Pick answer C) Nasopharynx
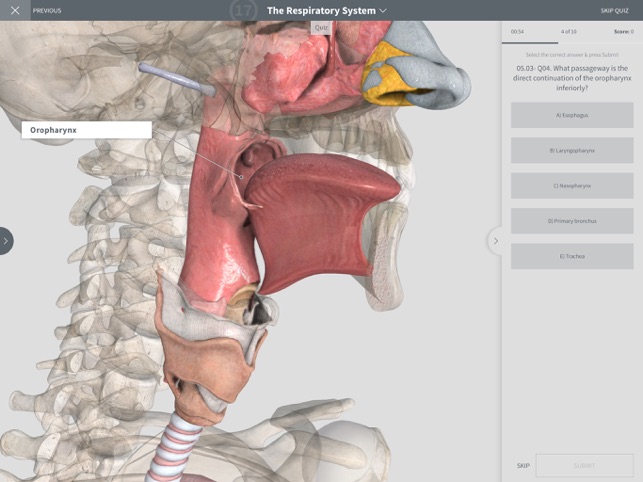 [x=572, y=186]
